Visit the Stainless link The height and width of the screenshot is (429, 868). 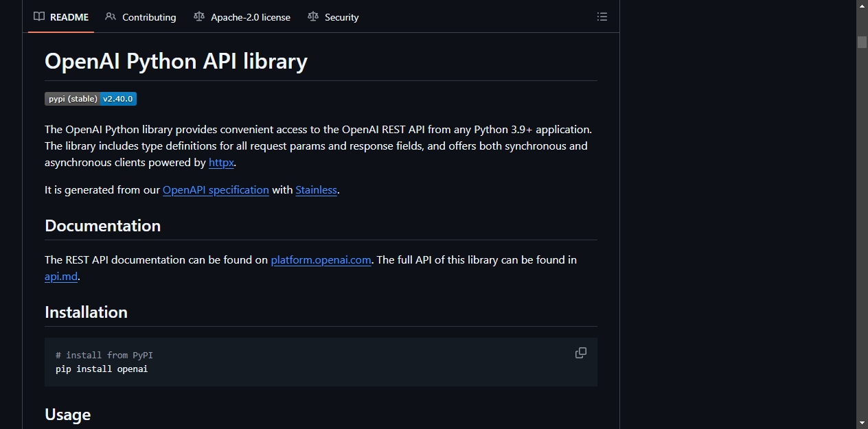pos(316,190)
